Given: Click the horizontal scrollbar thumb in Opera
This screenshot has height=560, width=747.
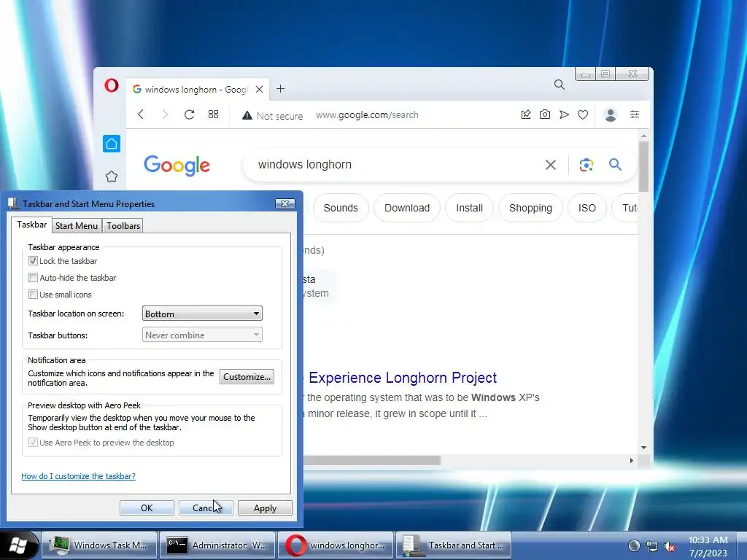Looking at the screenshot, I should 372,461.
